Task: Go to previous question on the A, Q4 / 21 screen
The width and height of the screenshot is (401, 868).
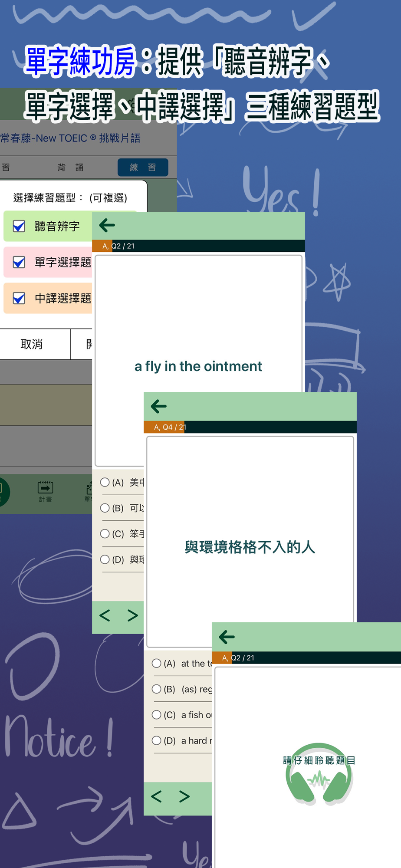Action: [156, 796]
